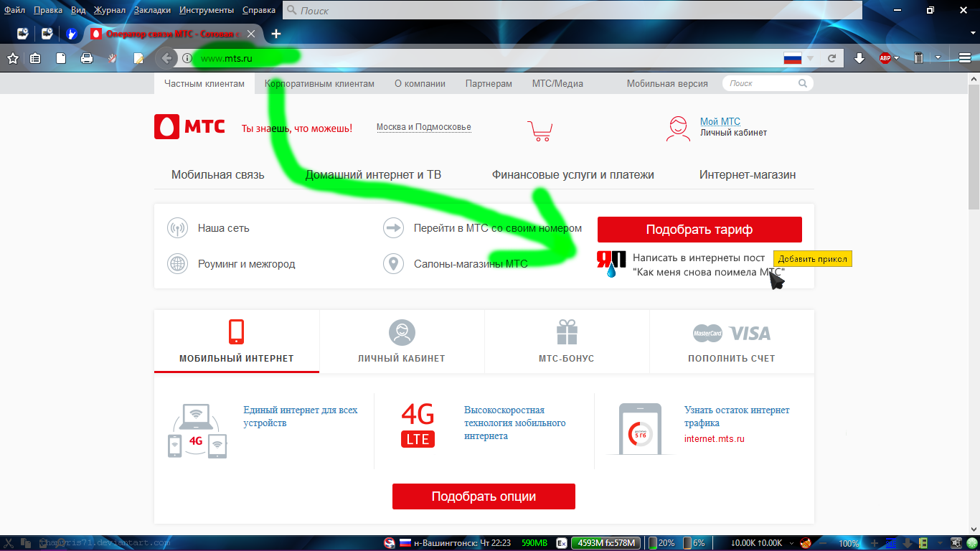Viewport: 980px width, 551px height.
Task: Click the Добавить прикол yellow tooltip button
Action: [813, 259]
